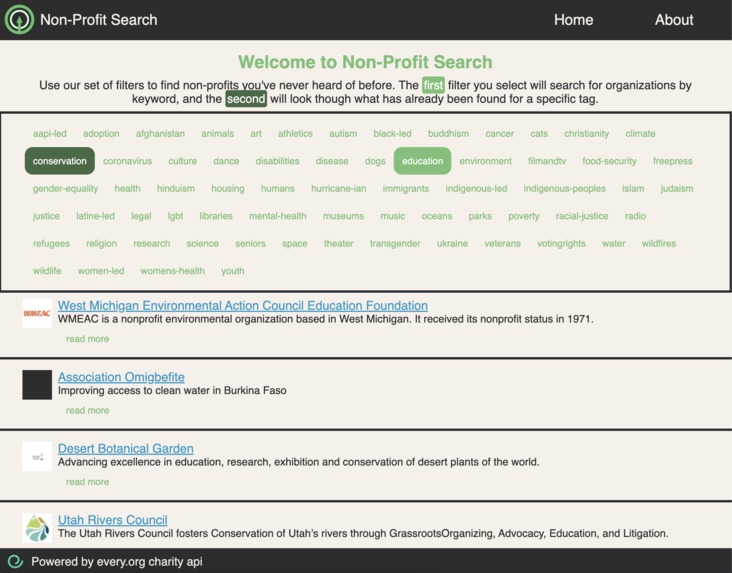
Task: Apply the refugees tag
Action: (x=51, y=244)
